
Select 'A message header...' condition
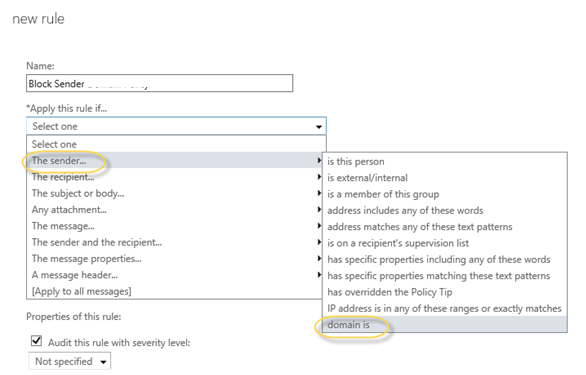pos(174,275)
